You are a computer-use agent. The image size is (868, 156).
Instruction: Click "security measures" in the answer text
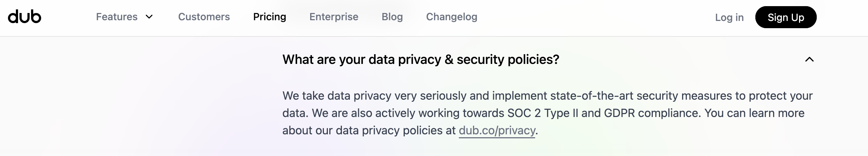[684, 96]
